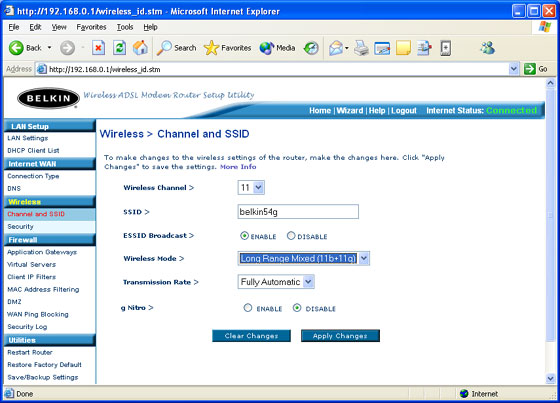Click the History toolbar icon
Image resolution: width=560 pixels, height=403 pixels.
[x=311, y=48]
